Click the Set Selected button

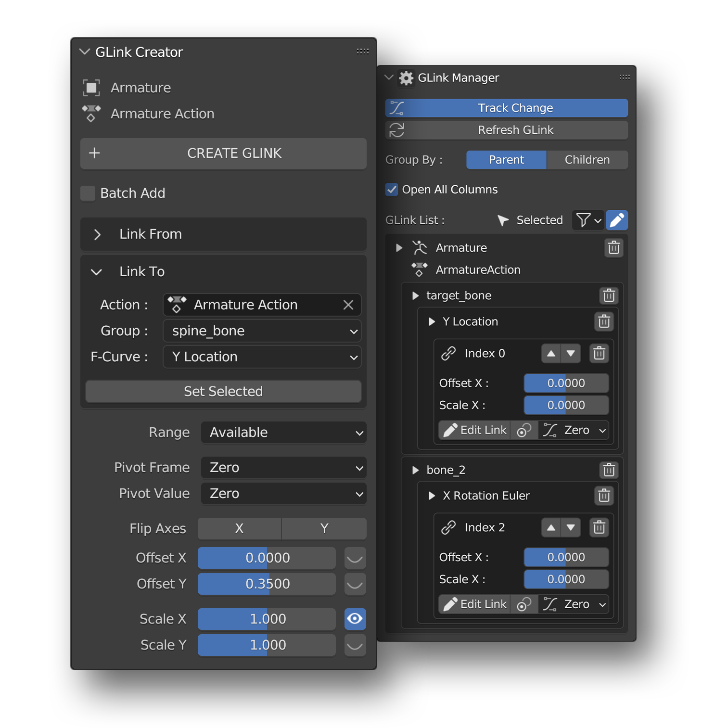click(x=223, y=392)
